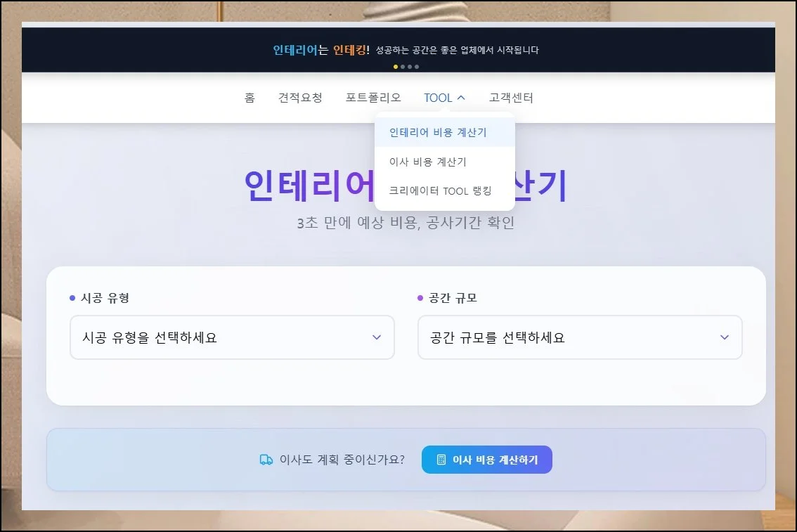This screenshot has height=532, width=797.
Task: Expand the 공간 규모 dropdown arrow
Action: click(725, 337)
